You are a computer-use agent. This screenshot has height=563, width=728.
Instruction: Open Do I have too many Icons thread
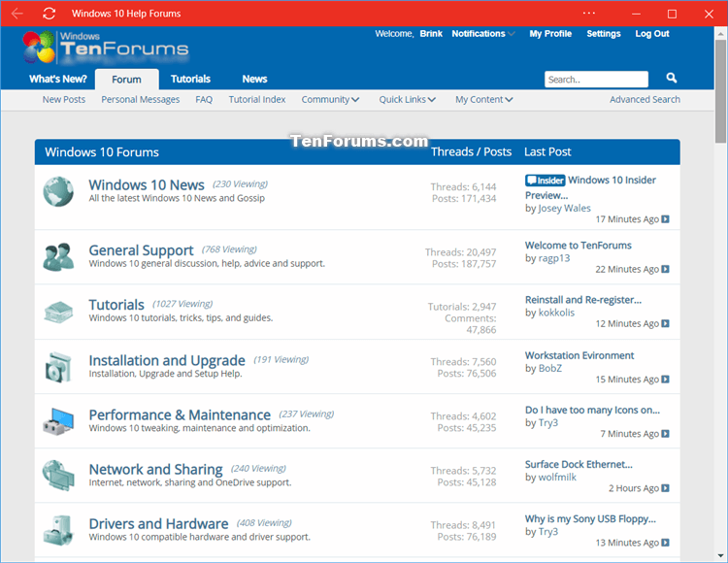[x=592, y=410]
